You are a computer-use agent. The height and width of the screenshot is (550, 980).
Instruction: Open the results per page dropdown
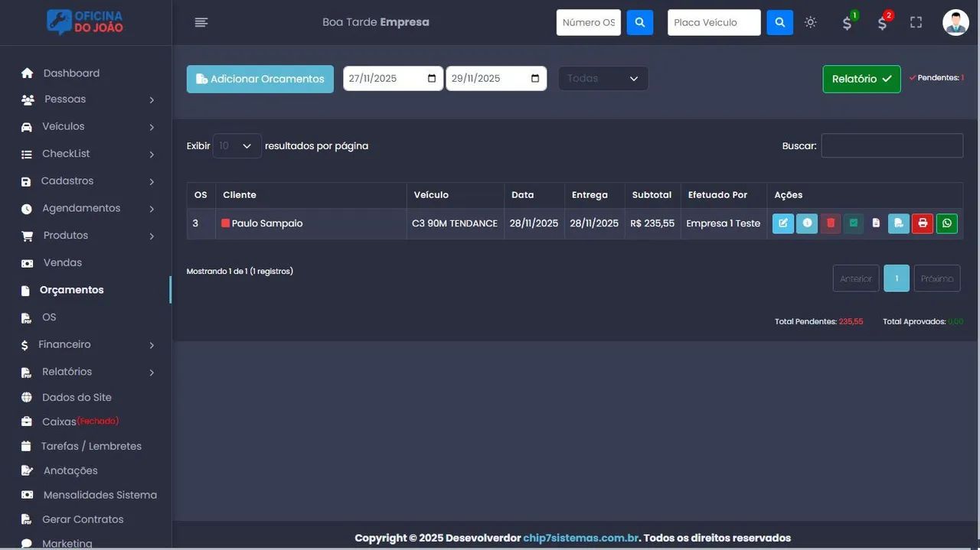237,145
